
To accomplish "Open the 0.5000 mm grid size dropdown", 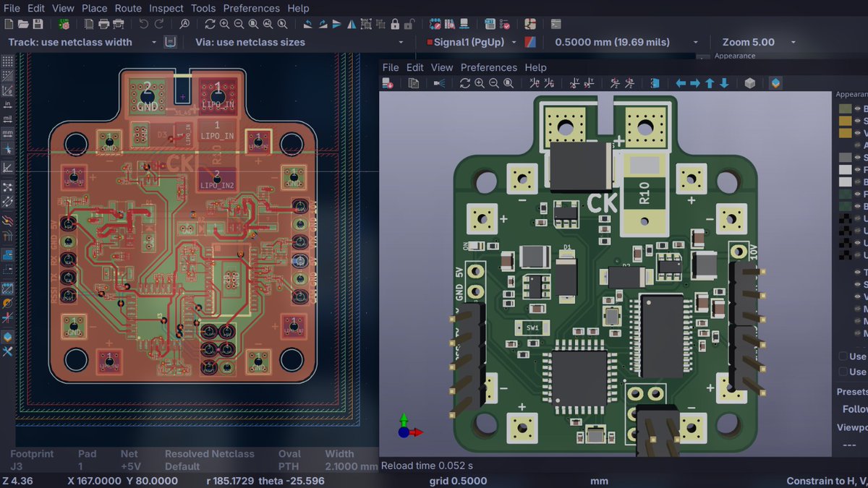I will coord(626,42).
